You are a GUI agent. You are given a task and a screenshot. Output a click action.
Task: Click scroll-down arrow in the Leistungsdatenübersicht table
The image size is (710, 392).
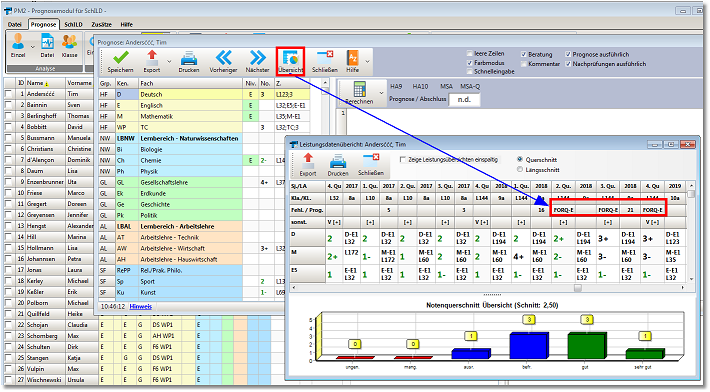[x=691, y=279]
